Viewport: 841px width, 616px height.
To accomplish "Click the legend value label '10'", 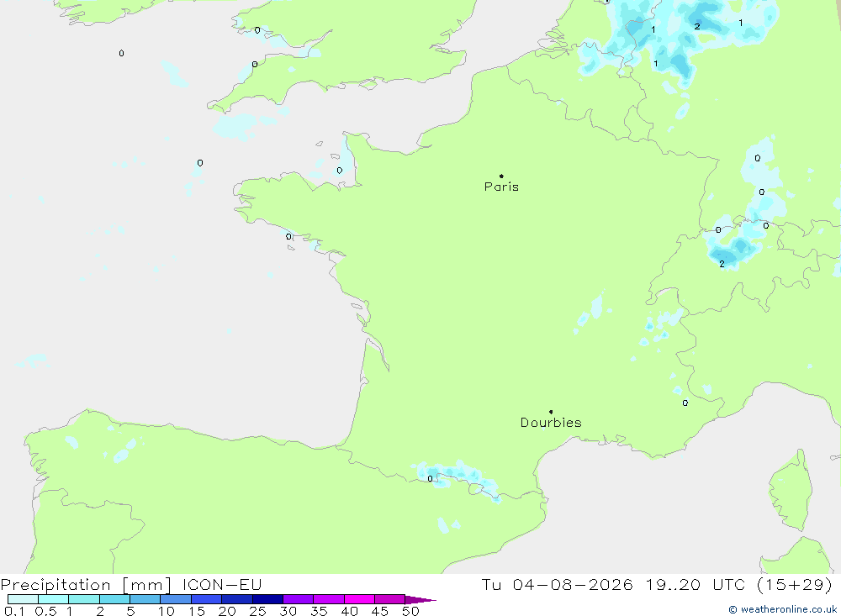I will pyautogui.click(x=167, y=611).
